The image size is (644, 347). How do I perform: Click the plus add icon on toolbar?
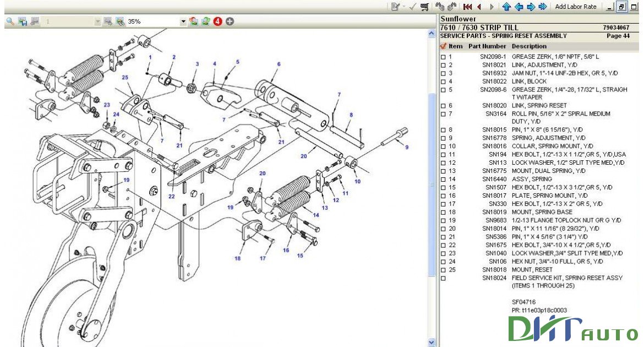[x=230, y=22]
